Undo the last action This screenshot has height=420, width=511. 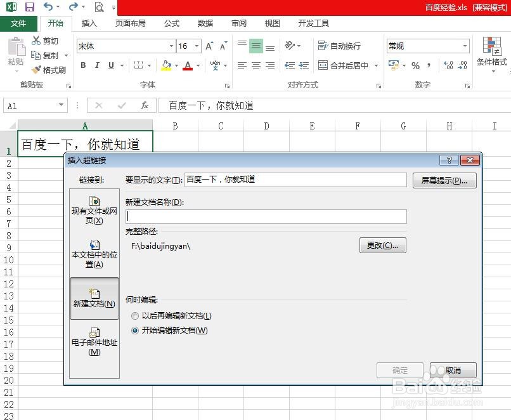point(48,6)
